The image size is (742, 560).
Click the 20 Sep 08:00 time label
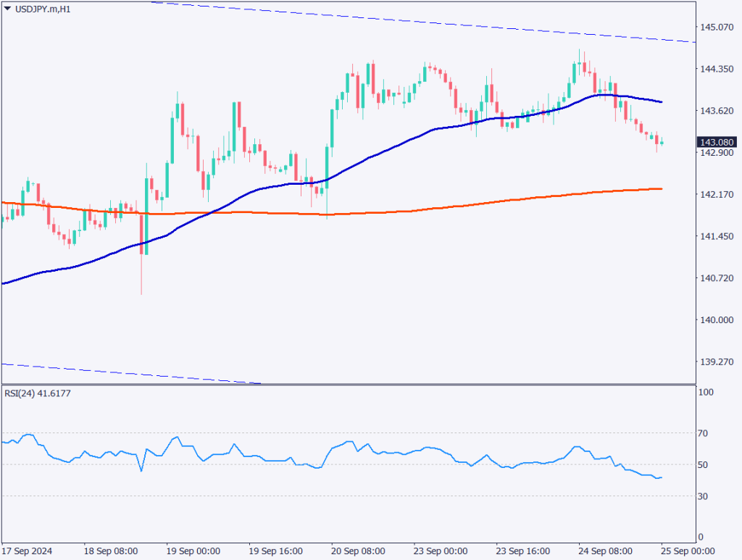pos(357,550)
